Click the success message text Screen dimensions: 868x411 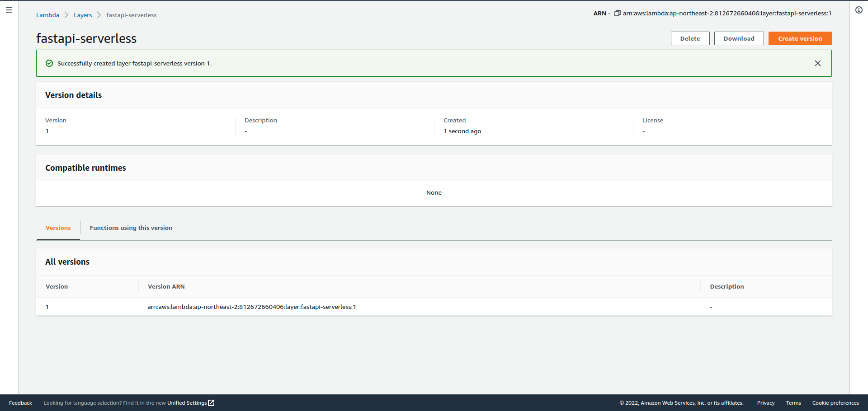(134, 63)
